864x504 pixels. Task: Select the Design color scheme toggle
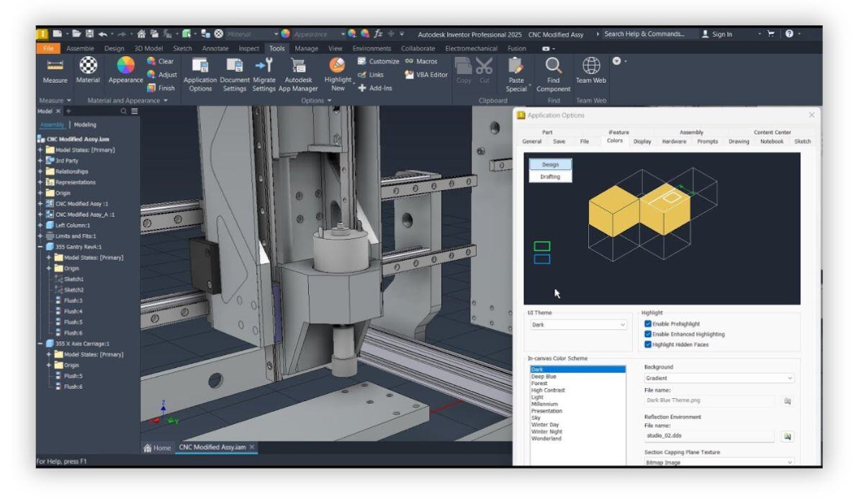(550, 164)
